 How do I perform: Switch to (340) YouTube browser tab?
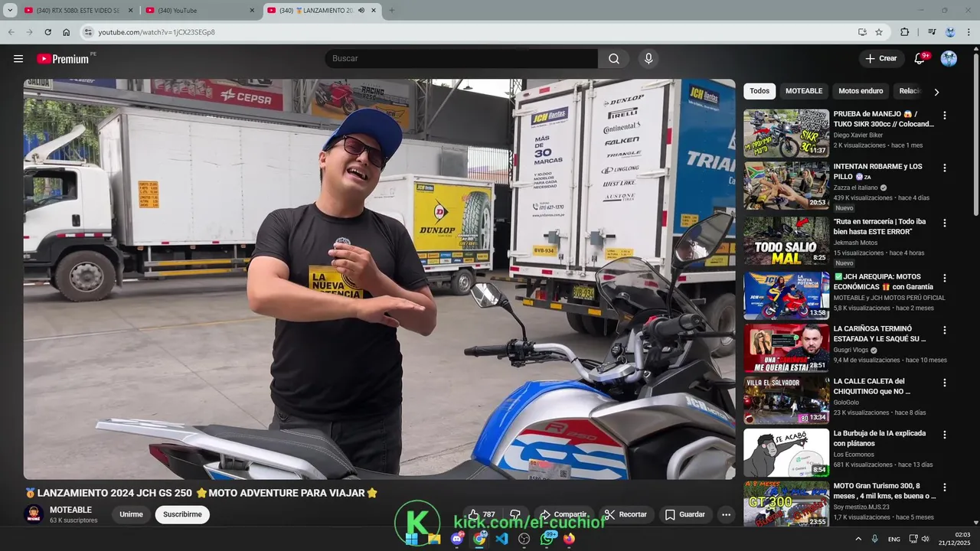[199, 11]
